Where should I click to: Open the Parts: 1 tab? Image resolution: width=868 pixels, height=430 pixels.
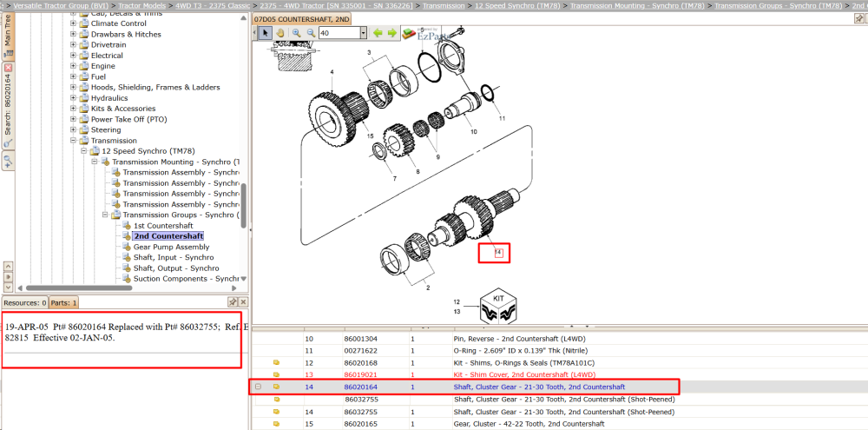point(63,302)
